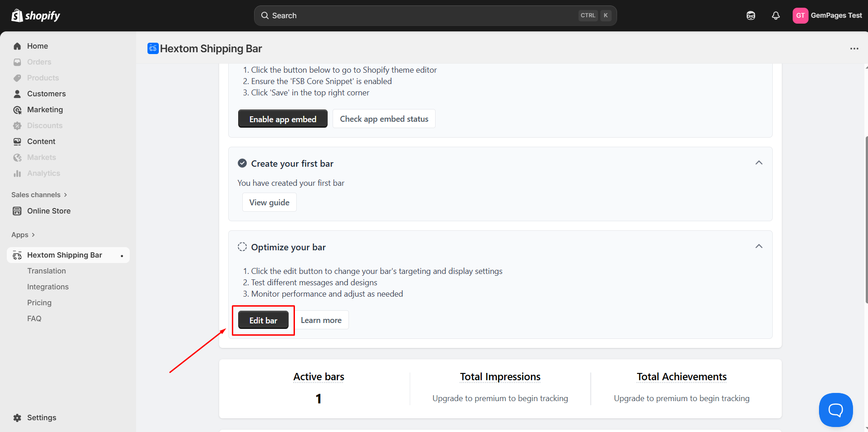Open the Translation submenu item
This screenshot has height=432, width=868.
point(46,271)
